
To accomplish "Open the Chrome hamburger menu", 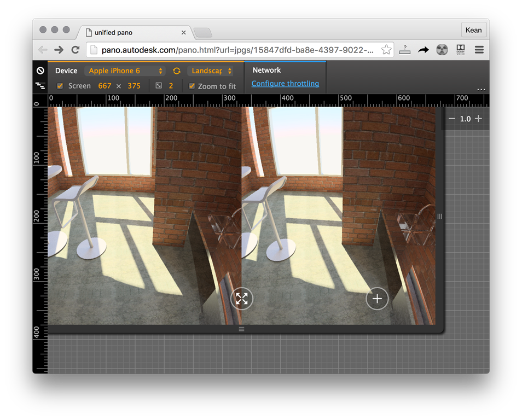I will click(479, 50).
